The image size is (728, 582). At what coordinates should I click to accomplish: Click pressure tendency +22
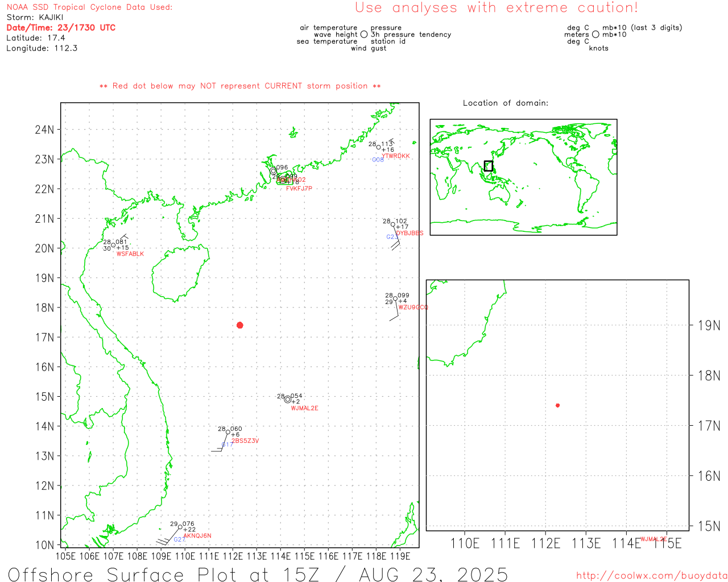click(x=189, y=530)
